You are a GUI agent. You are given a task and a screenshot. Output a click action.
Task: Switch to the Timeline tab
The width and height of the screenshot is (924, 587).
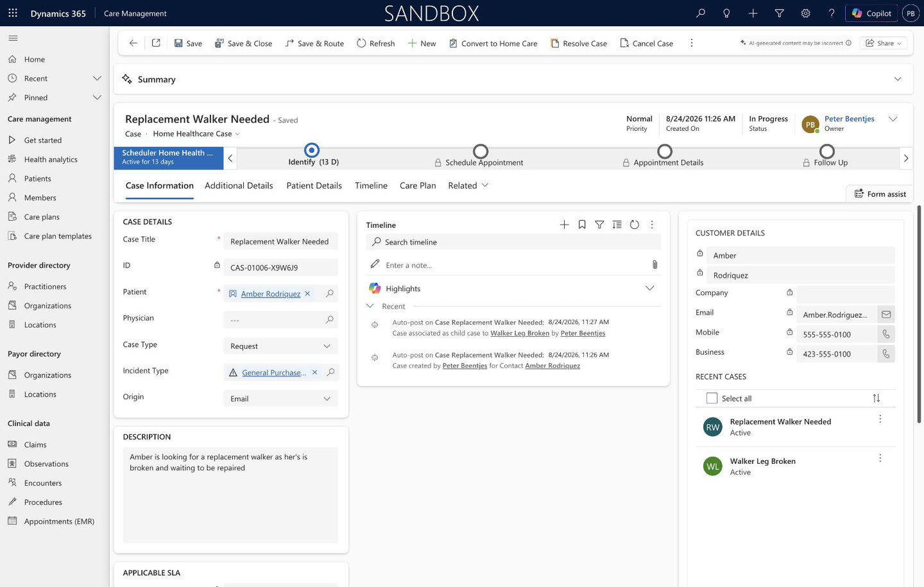click(x=371, y=185)
